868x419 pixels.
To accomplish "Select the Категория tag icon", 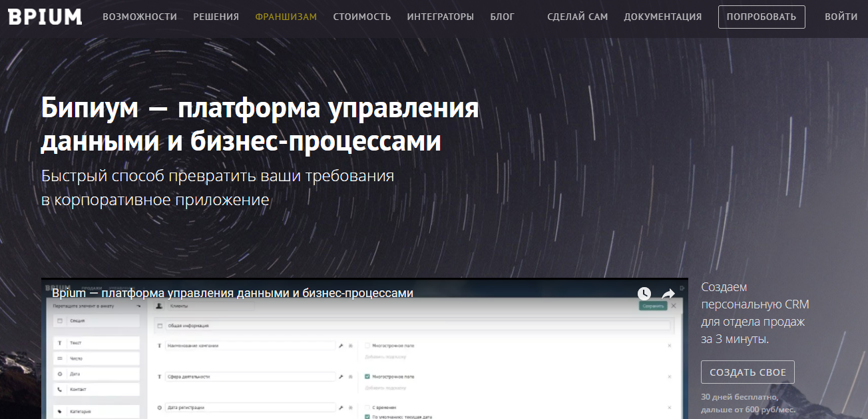I will 59,412.
